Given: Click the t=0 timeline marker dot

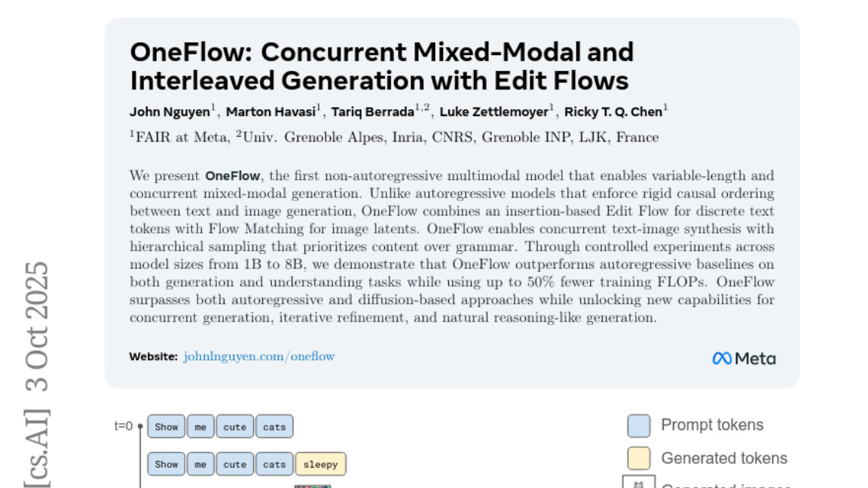Looking at the screenshot, I should [140, 426].
